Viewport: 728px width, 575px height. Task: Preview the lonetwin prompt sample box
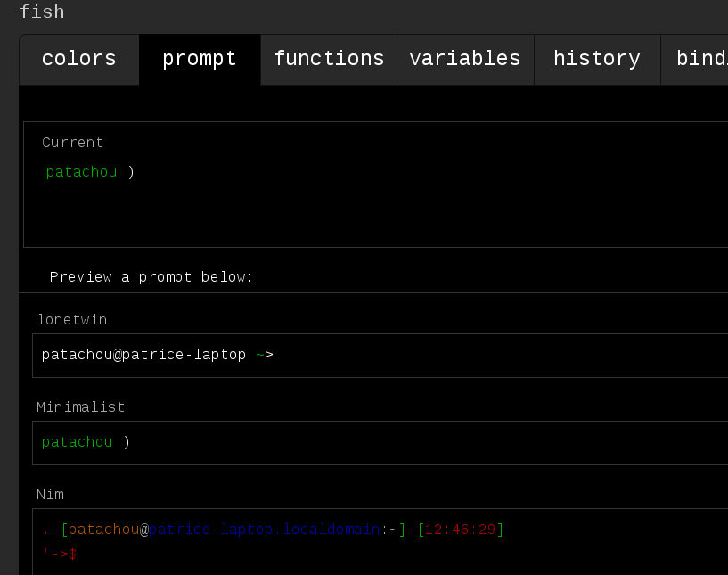click(380, 356)
